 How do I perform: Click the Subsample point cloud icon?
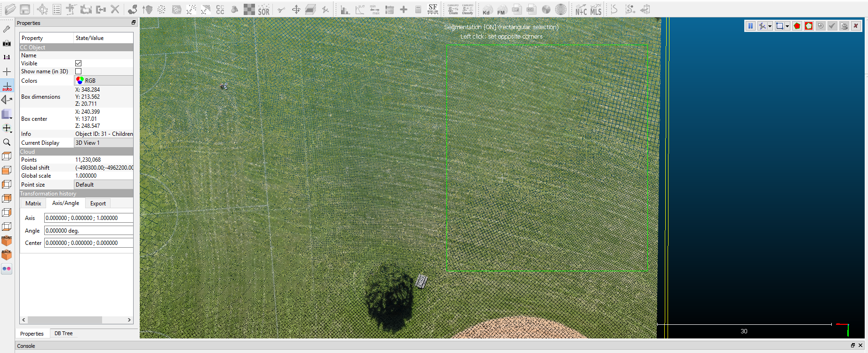(x=161, y=9)
